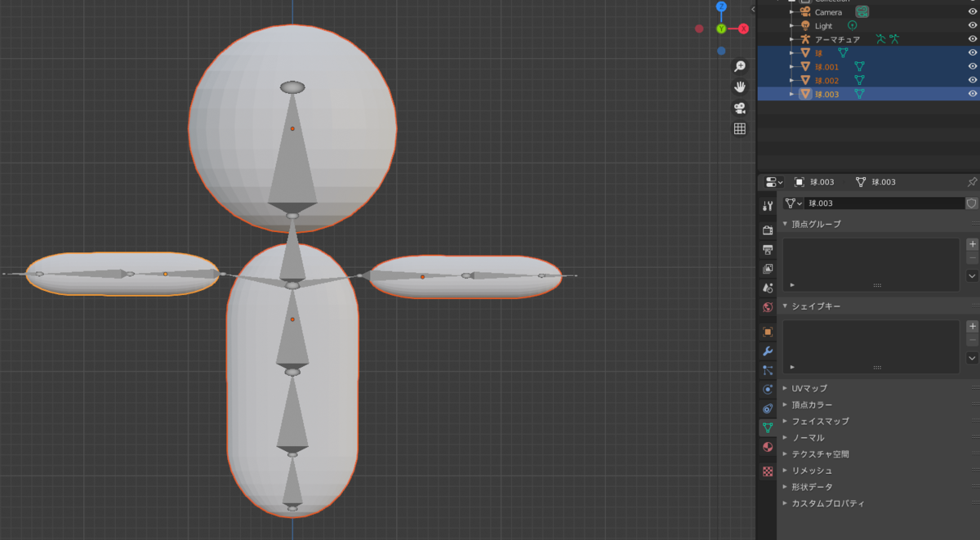Click the mesh data icon in 球.003 row
This screenshot has width=980, height=540.
859,94
